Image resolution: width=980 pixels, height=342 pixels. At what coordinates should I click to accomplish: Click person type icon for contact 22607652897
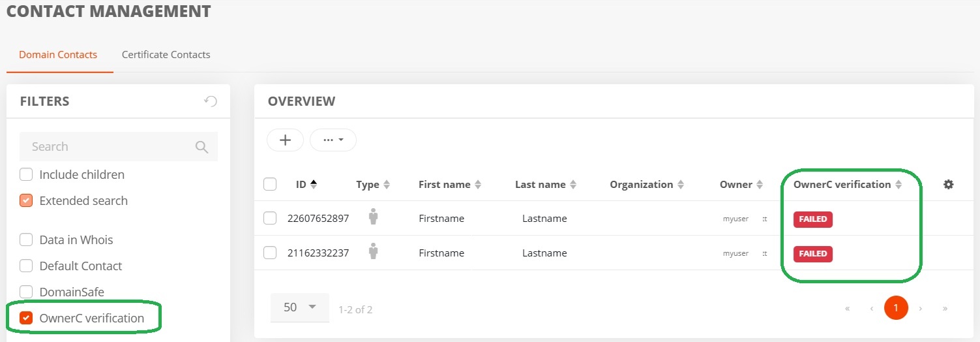(x=374, y=217)
